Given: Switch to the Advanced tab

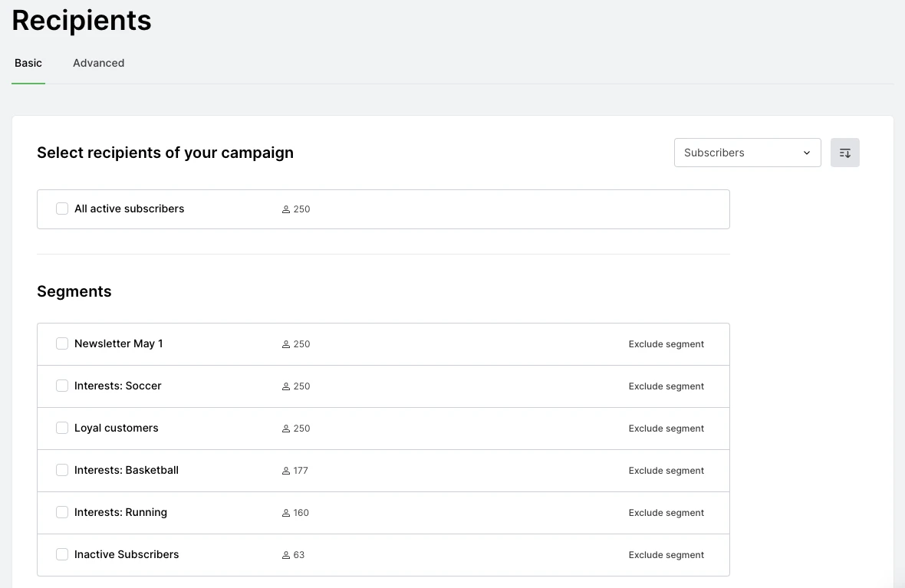Looking at the screenshot, I should (98, 63).
